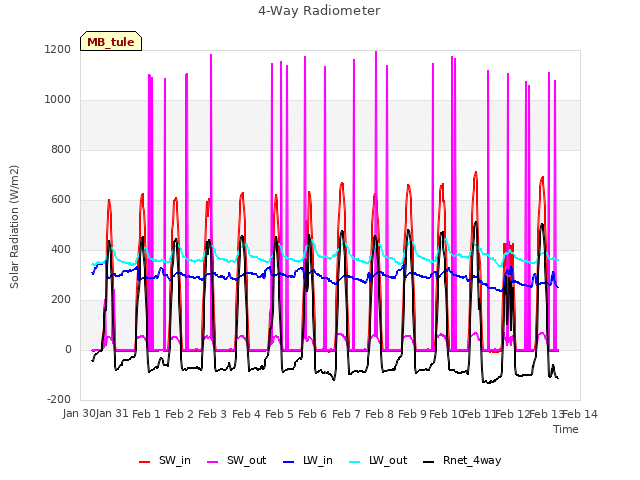Click the Feb 9 x-axis label
The width and height of the screenshot is (640, 480).
(413, 414)
